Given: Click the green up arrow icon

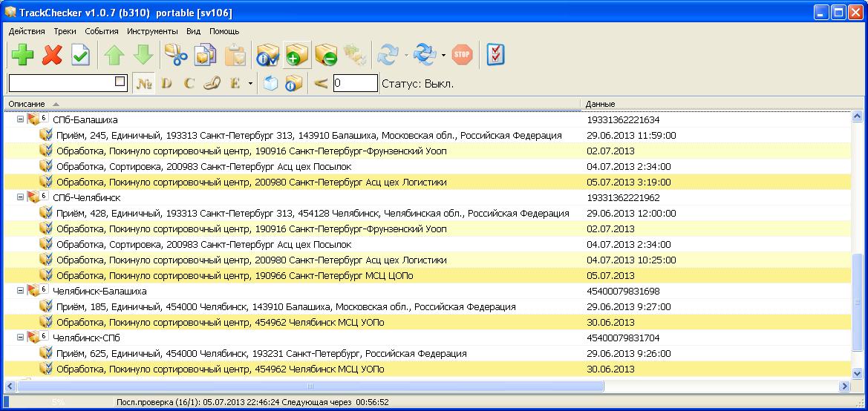Looking at the screenshot, I should pyautogui.click(x=114, y=55).
